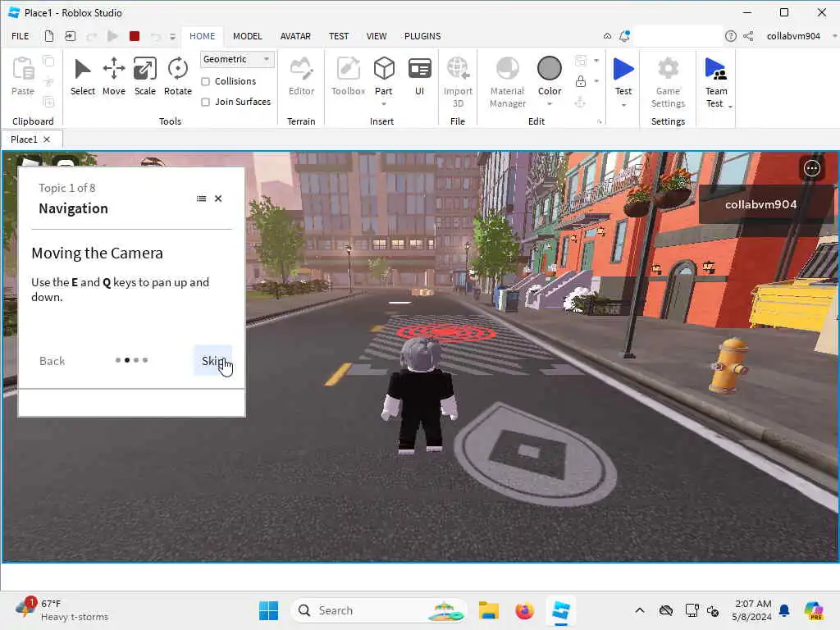This screenshot has height=630, width=840.
Task: Switch to the TEST tab
Action: pos(339,36)
